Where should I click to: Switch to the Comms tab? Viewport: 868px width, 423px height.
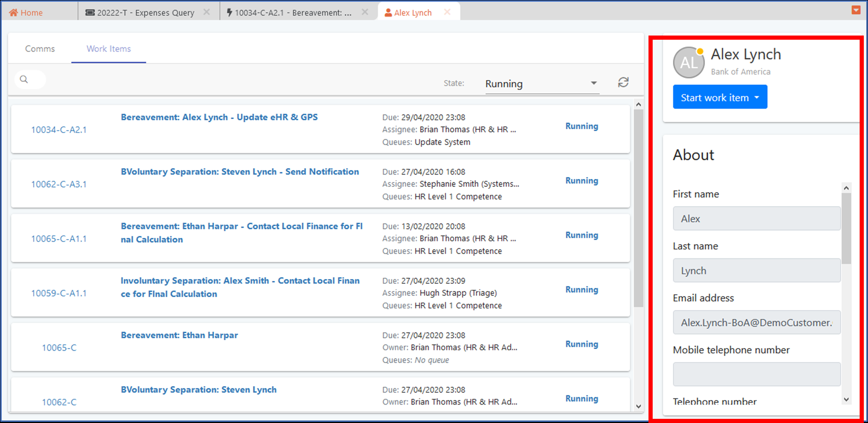(x=40, y=49)
